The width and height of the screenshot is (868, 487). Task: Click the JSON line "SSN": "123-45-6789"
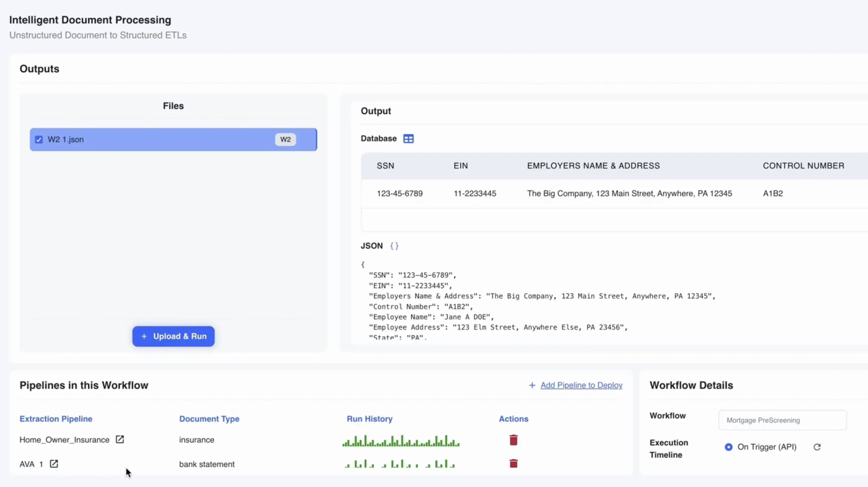point(412,275)
